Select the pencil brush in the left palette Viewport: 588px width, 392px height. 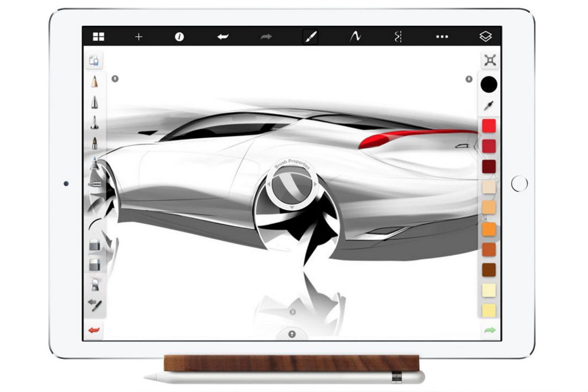[x=95, y=82]
